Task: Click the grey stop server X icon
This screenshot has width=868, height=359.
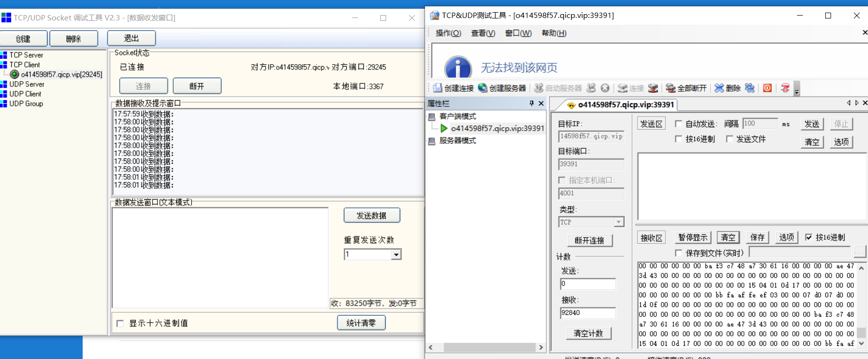Action: [605, 88]
